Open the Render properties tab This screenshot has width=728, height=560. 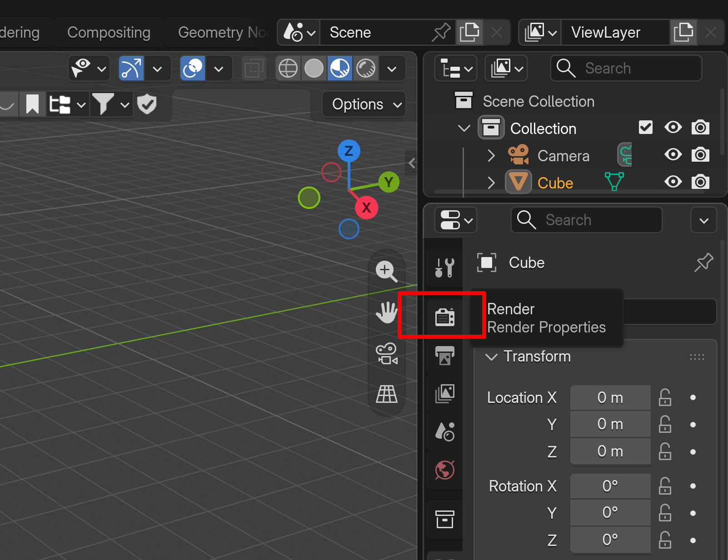pyautogui.click(x=445, y=317)
